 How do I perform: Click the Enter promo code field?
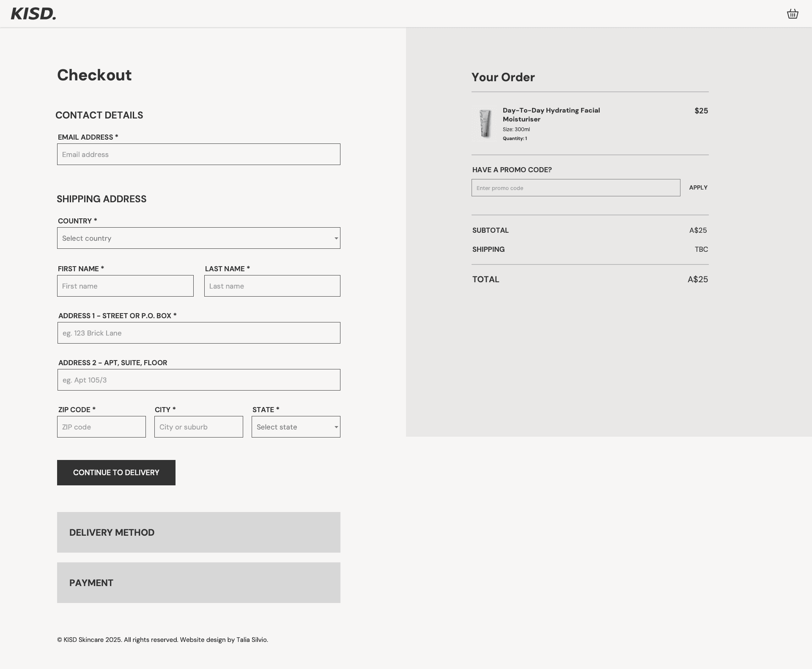pos(576,188)
